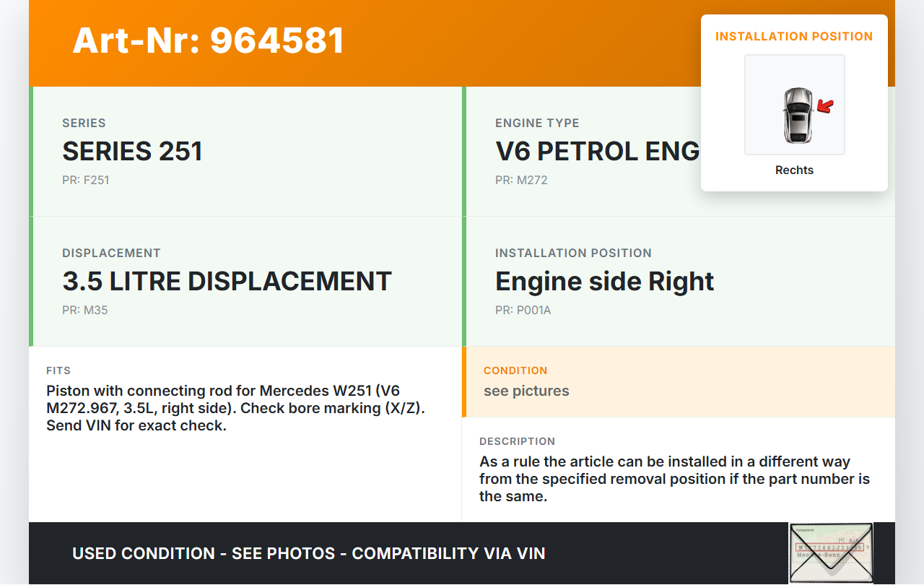Select the 'SERIES 251' value

[132, 152]
